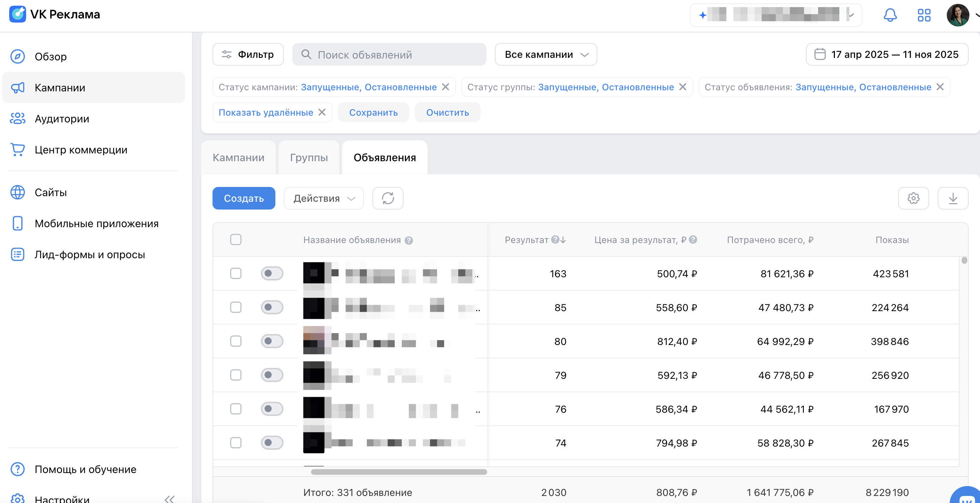Image resolution: width=980 pixels, height=503 pixels.
Task: Collapse the sidebar with double chevron
Action: pyautogui.click(x=170, y=499)
